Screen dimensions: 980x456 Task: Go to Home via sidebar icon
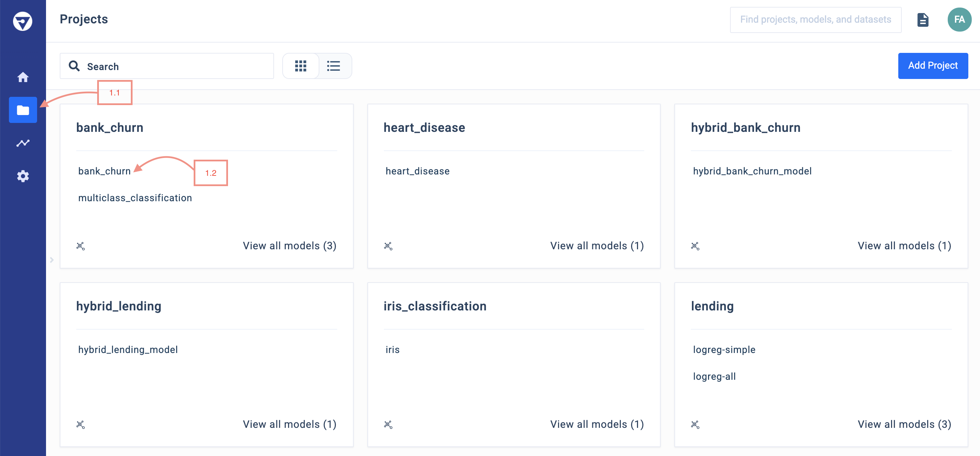pyautogui.click(x=23, y=77)
